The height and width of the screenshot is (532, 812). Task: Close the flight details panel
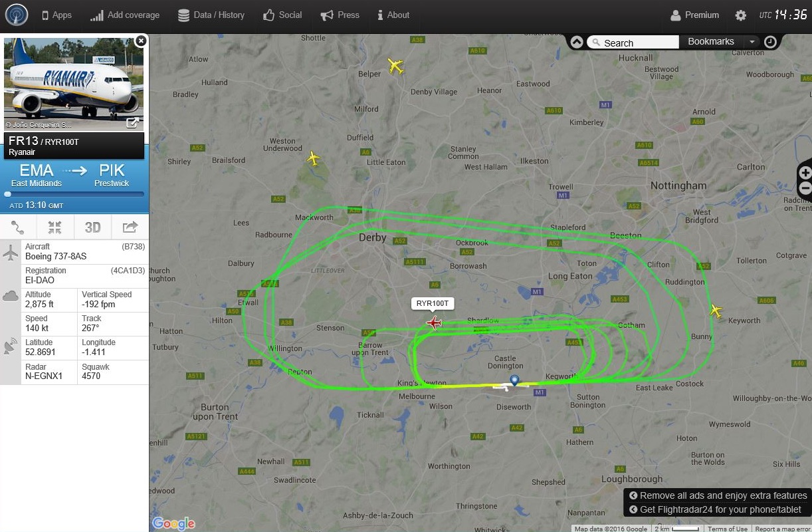pos(141,41)
